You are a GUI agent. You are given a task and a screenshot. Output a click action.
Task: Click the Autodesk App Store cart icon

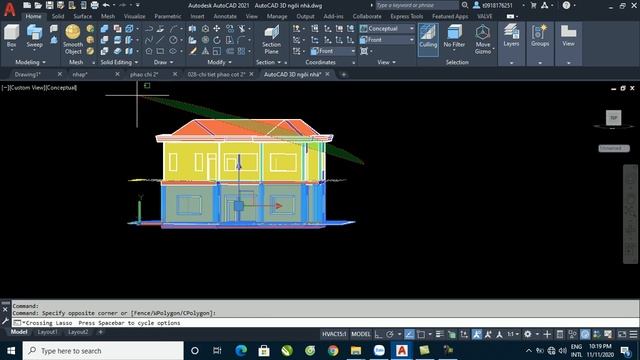533,5
